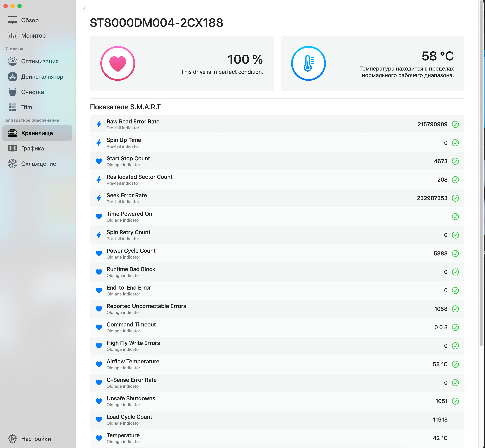
Task: Open the Trim utility
Action: [37, 107]
